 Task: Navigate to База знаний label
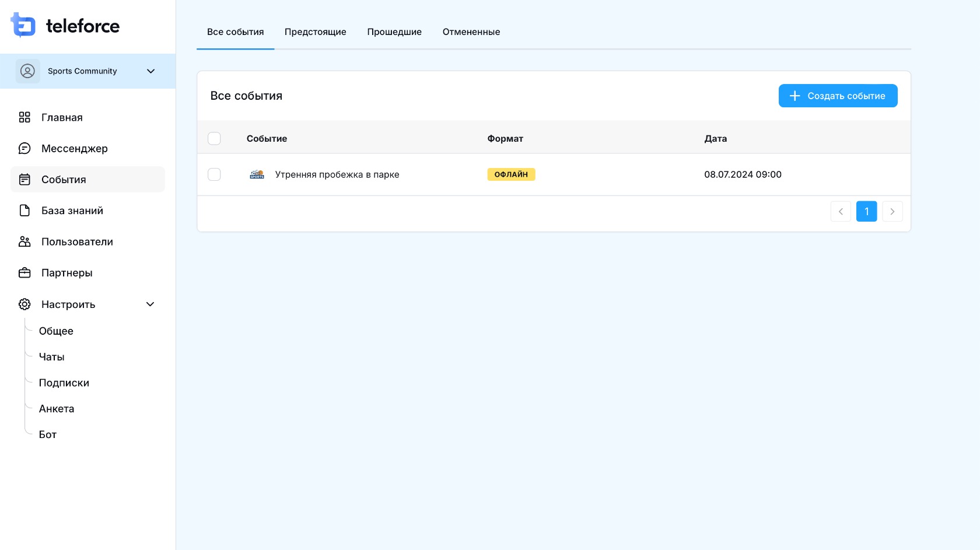point(72,211)
